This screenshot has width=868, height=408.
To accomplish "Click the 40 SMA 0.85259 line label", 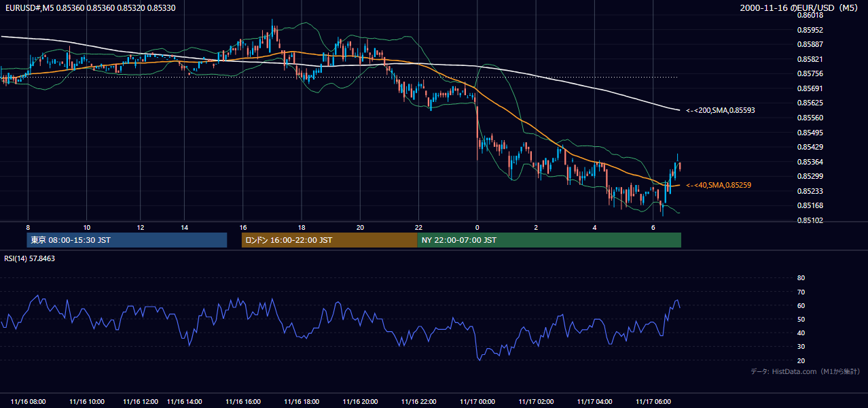I will click(718, 185).
